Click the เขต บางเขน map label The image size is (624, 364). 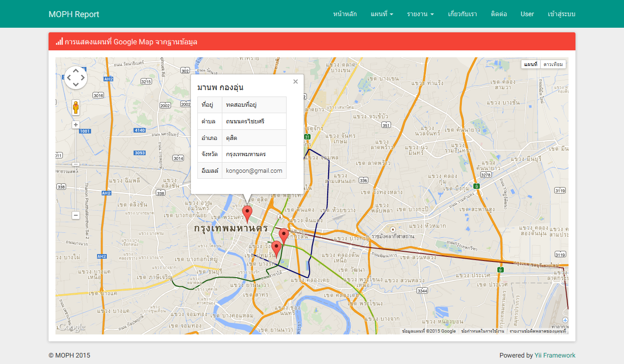click(x=384, y=79)
